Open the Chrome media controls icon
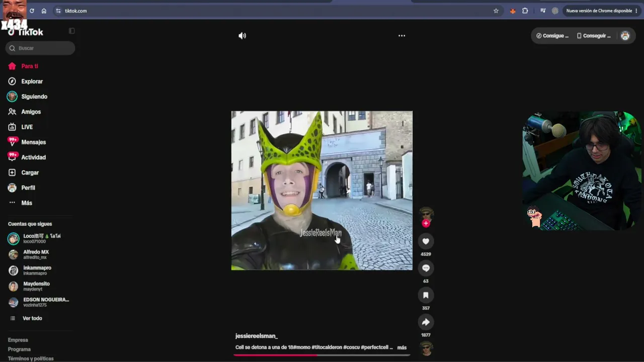The image size is (644, 362). click(x=543, y=11)
